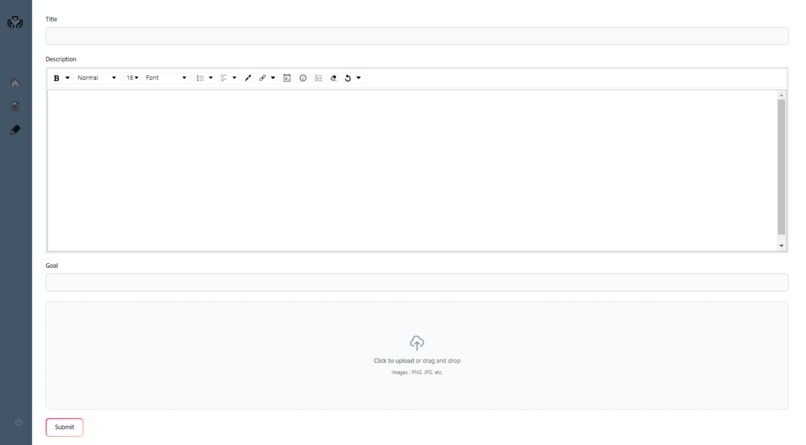Submit the form

click(x=64, y=427)
